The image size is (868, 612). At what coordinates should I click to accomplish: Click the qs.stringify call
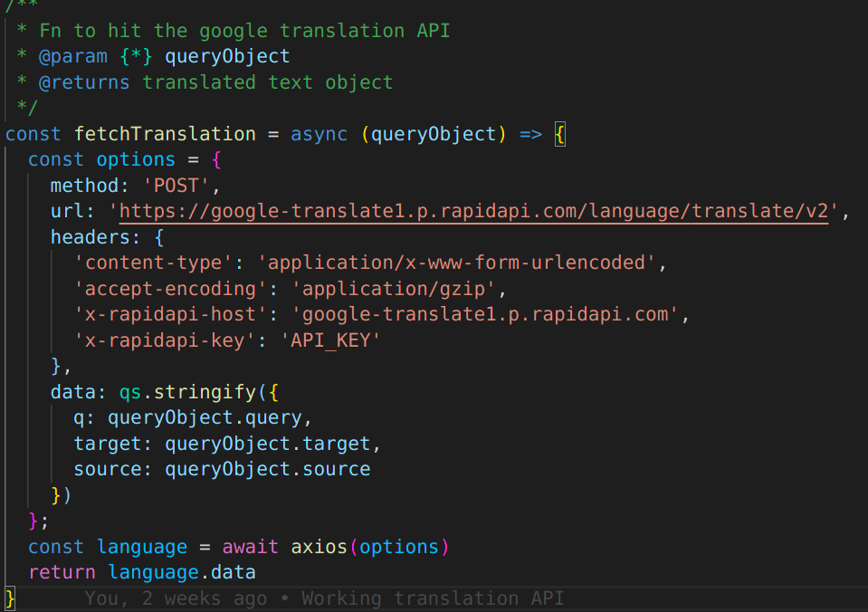coord(187,392)
